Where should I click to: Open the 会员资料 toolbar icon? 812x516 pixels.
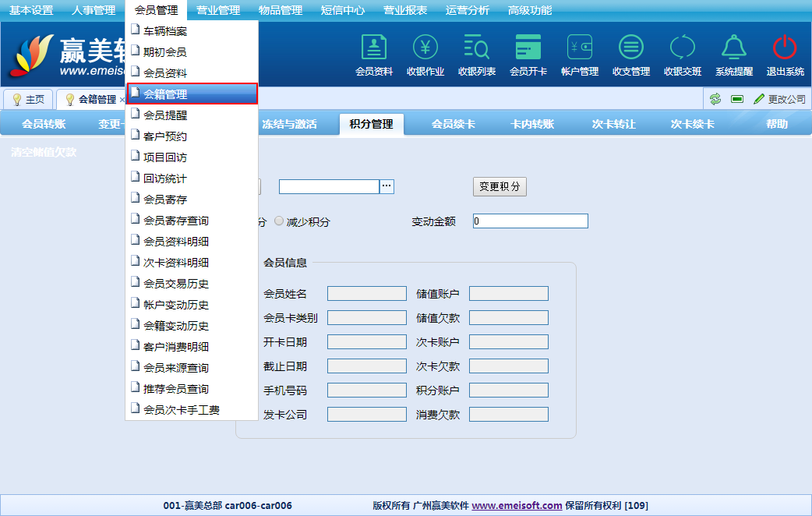coord(374,48)
